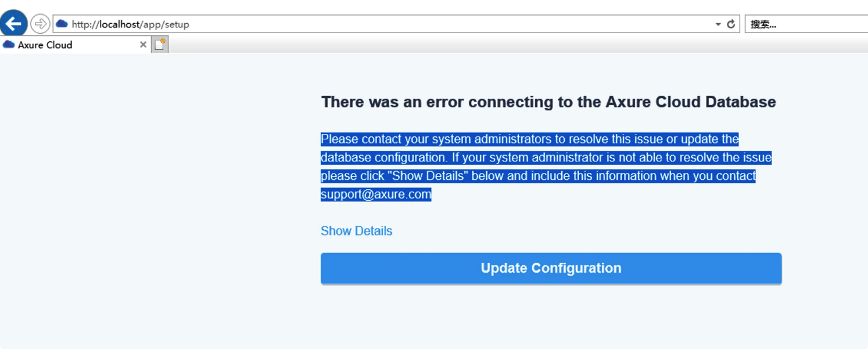Image resolution: width=868 pixels, height=354 pixels.
Task: Click the browser forward arrow button
Action: [40, 24]
